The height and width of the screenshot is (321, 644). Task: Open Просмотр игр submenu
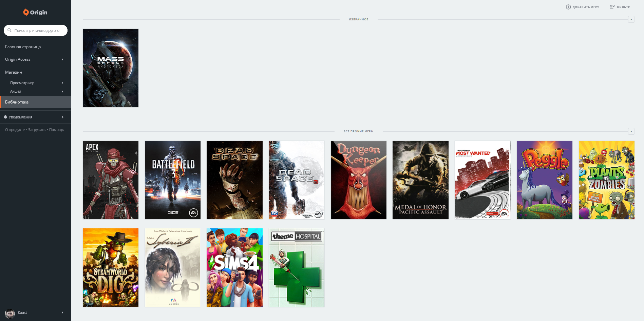coord(22,83)
